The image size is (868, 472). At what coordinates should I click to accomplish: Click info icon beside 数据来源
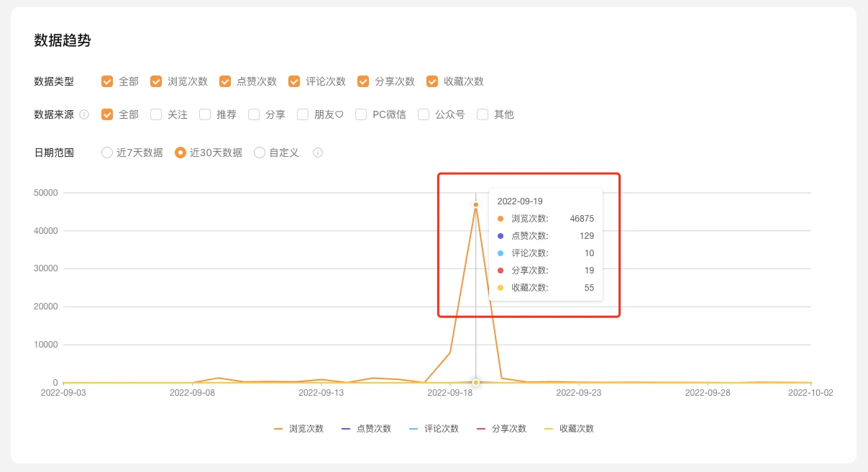tap(84, 114)
